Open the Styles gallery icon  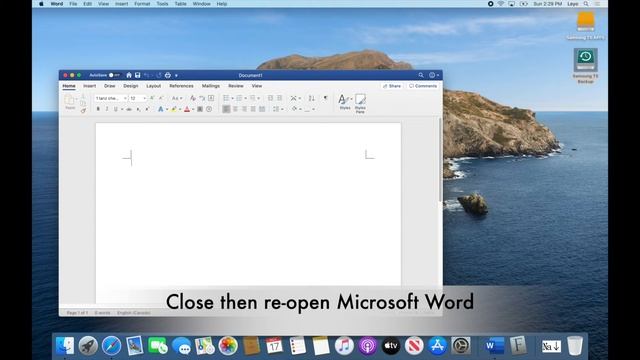[x=345, y=102]
